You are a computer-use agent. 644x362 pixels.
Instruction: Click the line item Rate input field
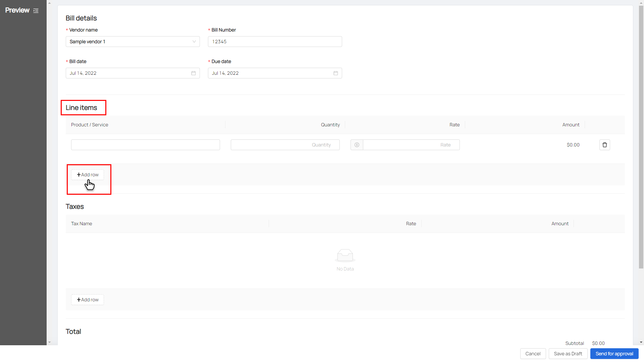click(x=411, y=145)
